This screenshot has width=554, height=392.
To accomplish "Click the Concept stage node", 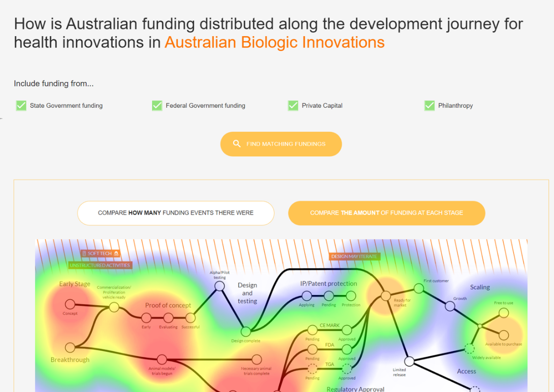I will pyautogui.click(x=70, y=304).
